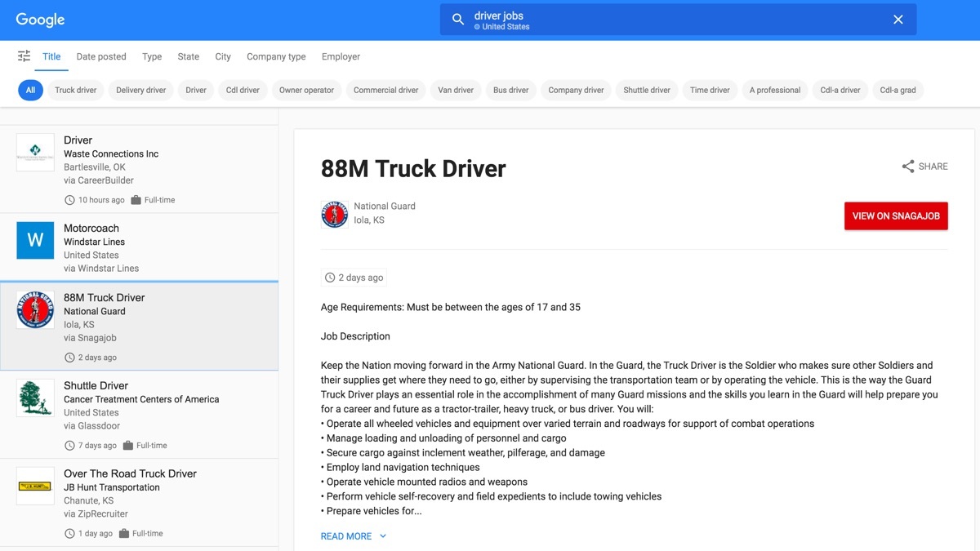Click 'Cancer Treatment Centers of America' text
The height and width of the screenshot is (551, 980).
point(141,399)
